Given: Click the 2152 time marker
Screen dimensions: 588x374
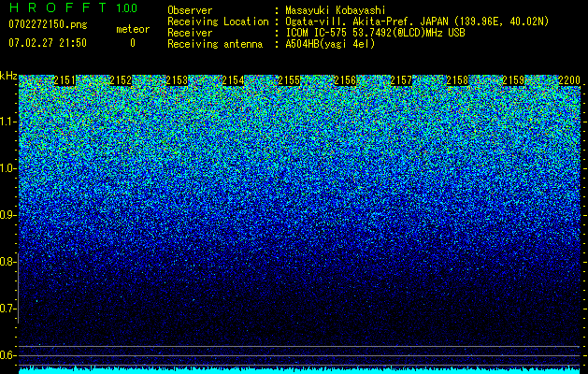Looking at the screenshot, I should click(x=121, y=80).
